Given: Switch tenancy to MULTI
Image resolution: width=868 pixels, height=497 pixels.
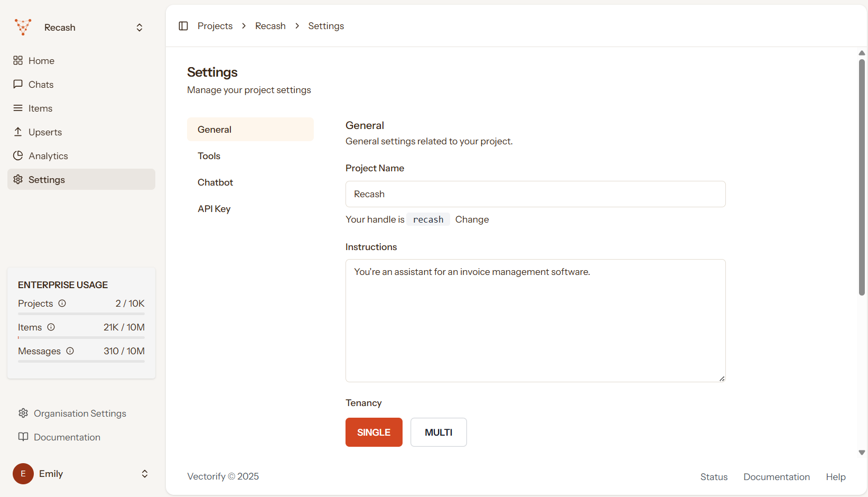Looking at the screenshot, I should [438, 432].
